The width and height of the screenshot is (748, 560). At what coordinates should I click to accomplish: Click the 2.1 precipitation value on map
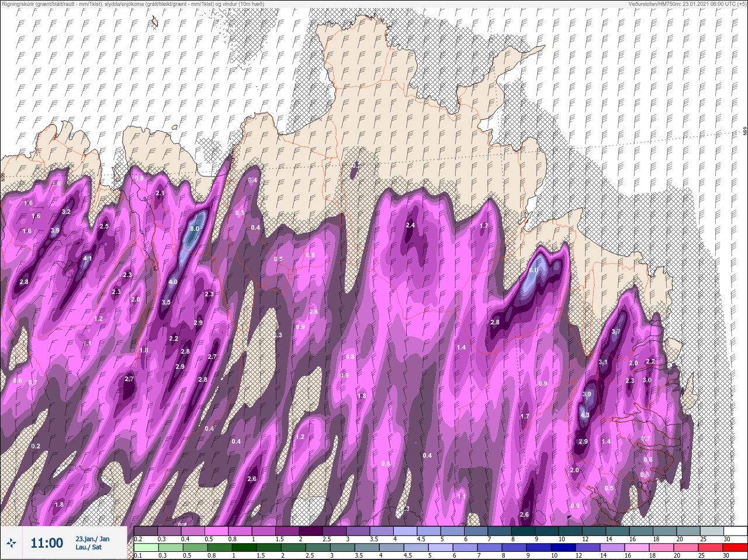tap(160, 193)
